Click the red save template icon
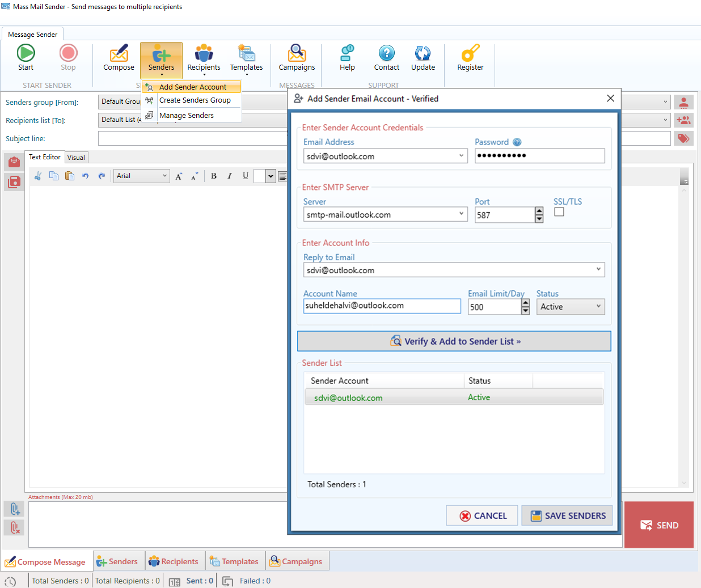 14,181
